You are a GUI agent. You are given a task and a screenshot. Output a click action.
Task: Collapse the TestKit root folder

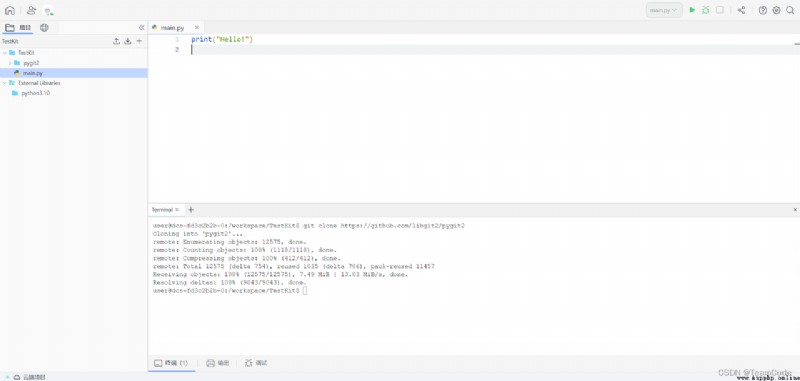[x=5, y=53]
